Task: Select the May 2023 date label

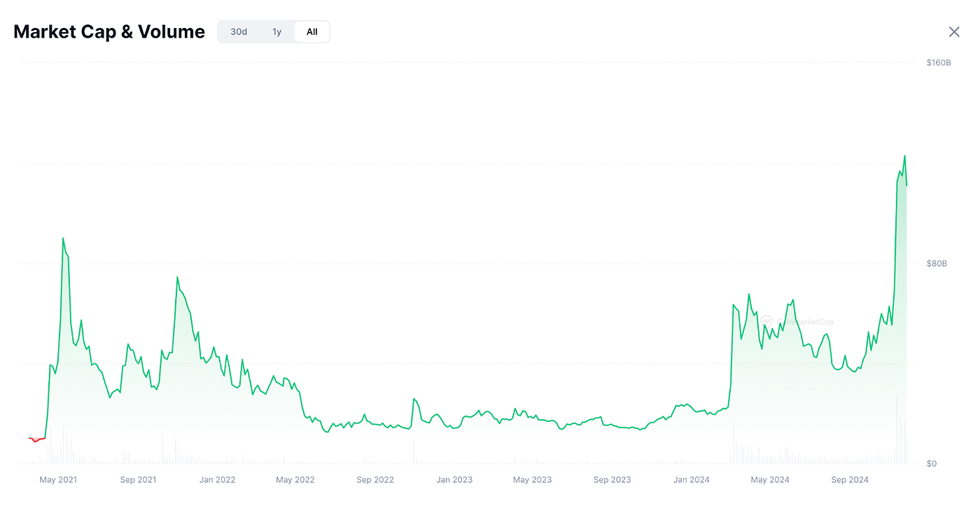Action: click(x=532, y=479)
